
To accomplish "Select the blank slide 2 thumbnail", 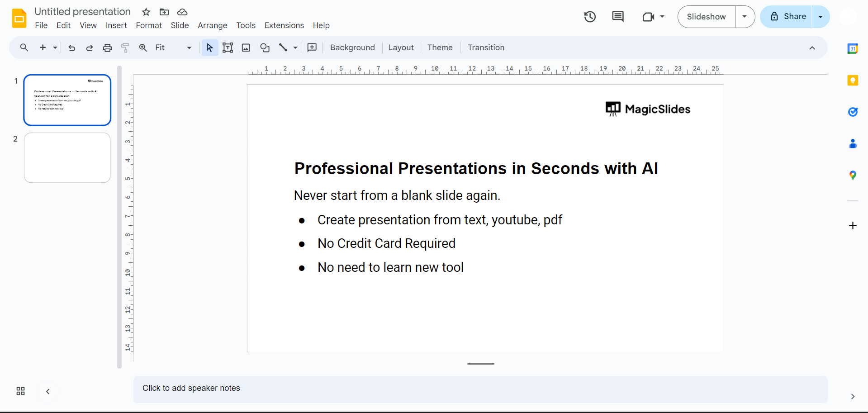I will (67, 157).
